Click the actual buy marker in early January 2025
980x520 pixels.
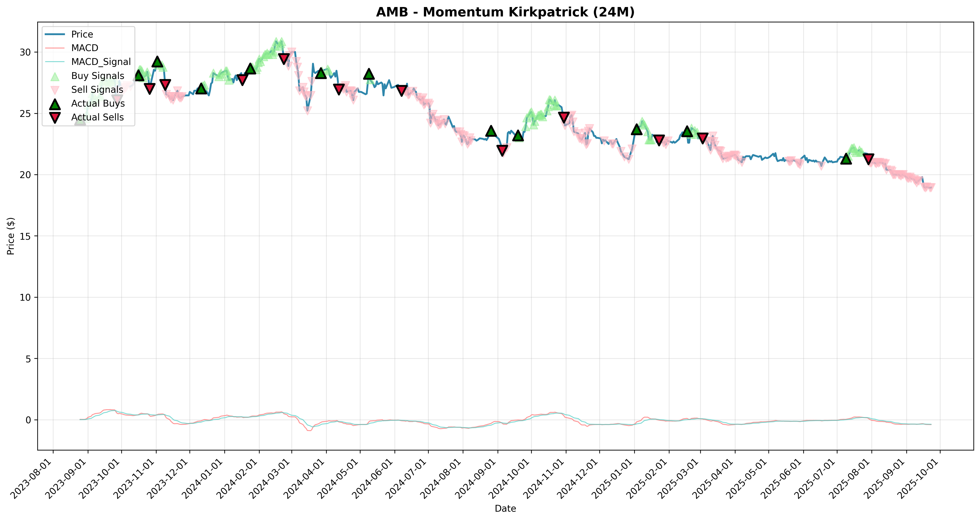click(x=636, y=129)
